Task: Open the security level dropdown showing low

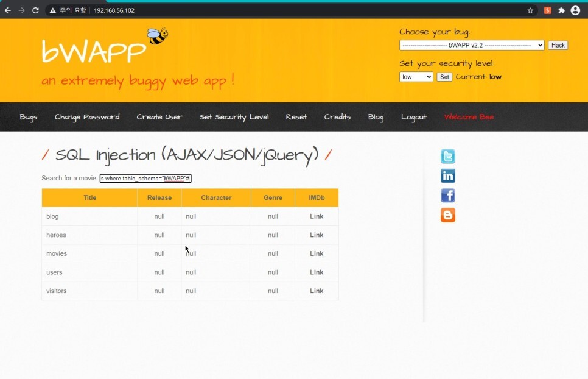Action: (416, 77)
